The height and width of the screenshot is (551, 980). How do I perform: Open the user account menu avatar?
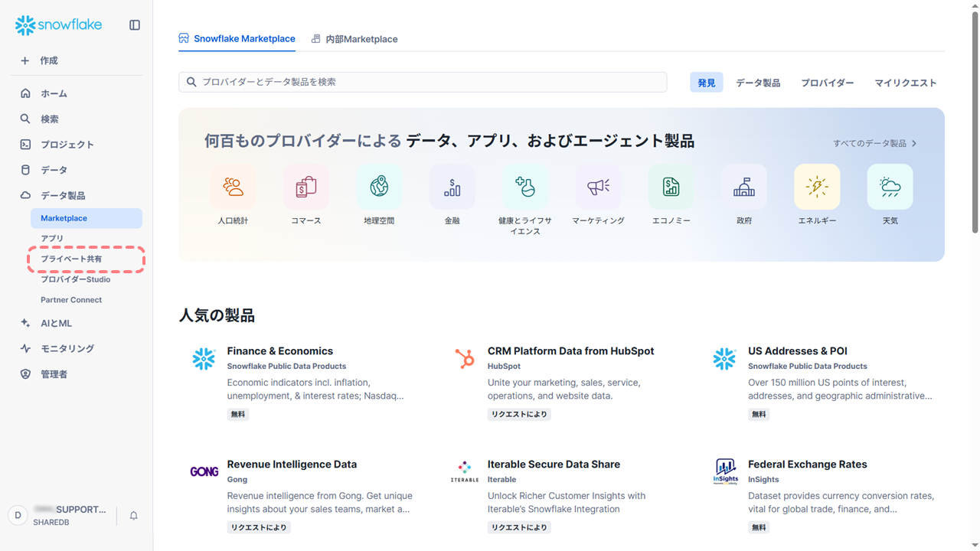18,515
